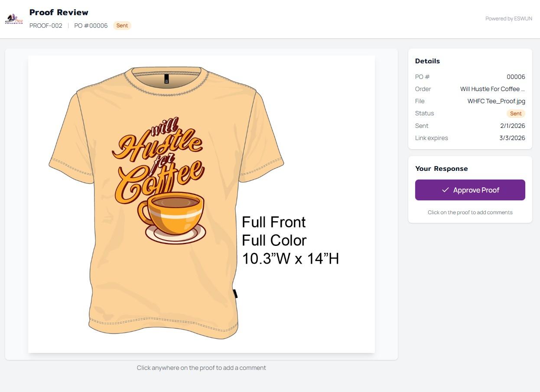Click the Sent badge in the header
540x392 pixels.
[122, 26]
